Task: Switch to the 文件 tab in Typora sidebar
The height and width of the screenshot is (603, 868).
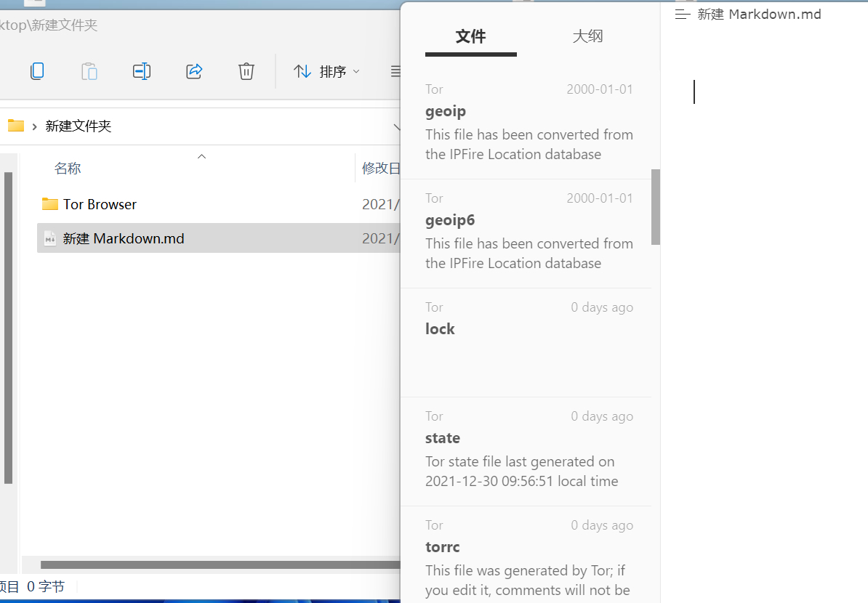Action: (470, 37)
